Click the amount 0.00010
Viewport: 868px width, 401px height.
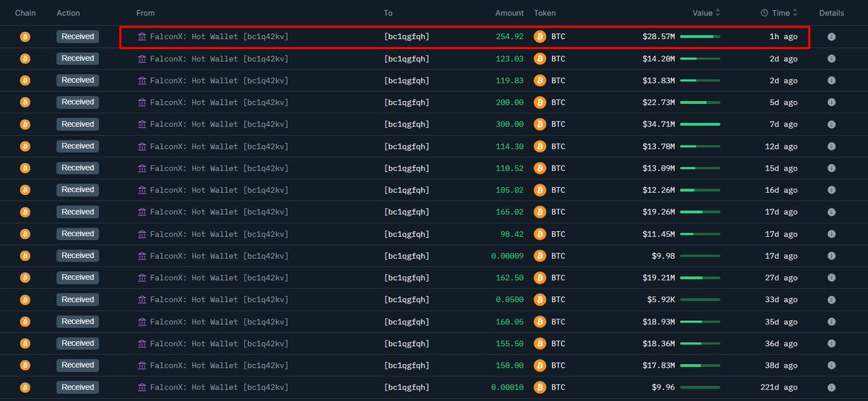[x=507, y=387]
